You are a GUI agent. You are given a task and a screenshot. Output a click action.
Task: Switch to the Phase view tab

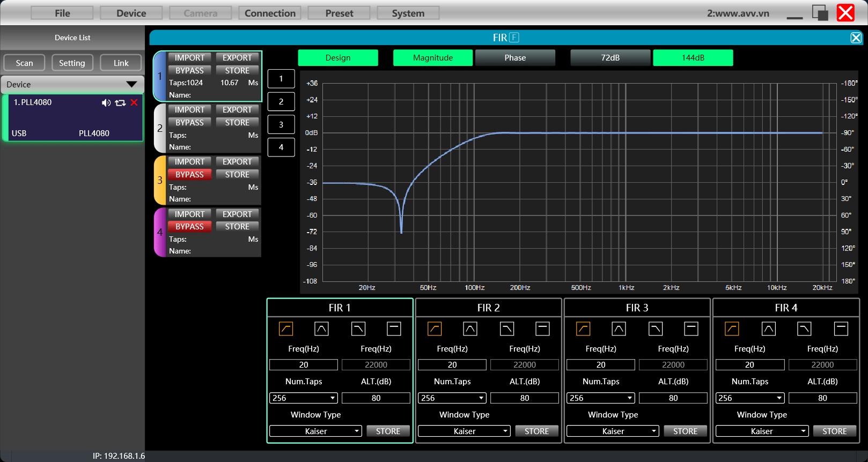[515, 58]
